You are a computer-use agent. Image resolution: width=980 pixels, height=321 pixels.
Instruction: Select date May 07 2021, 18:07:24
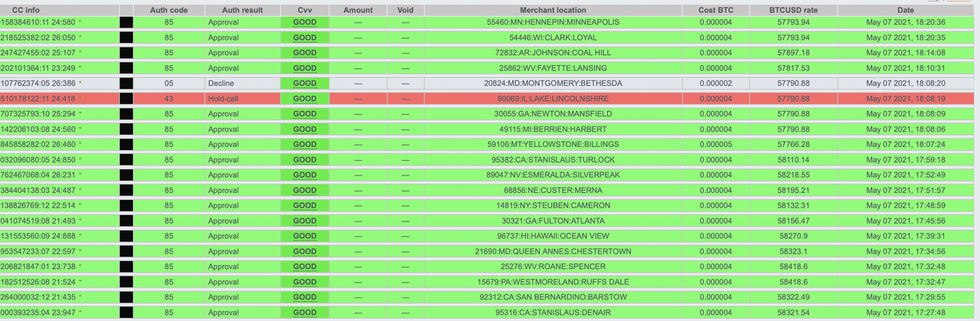coord(906,144)
